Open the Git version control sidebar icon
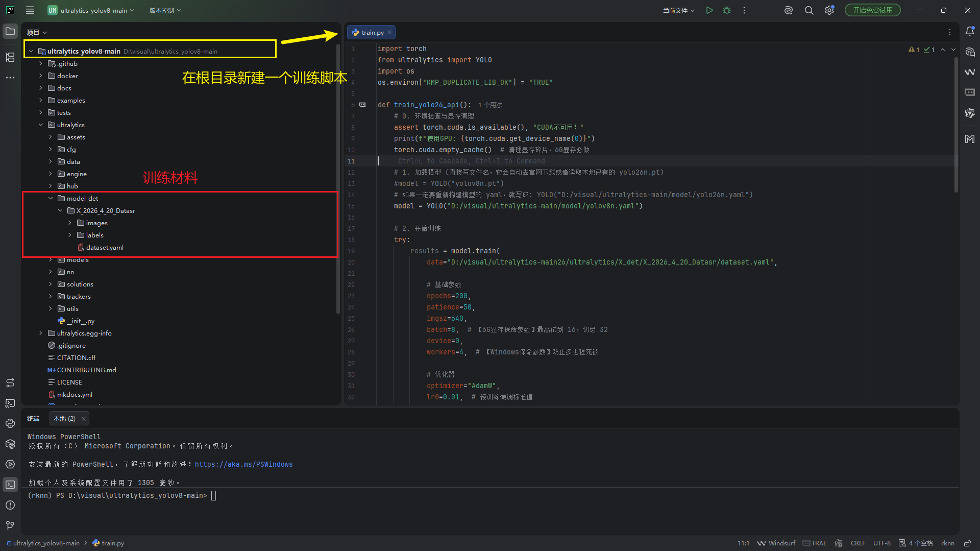The image size is (980, 551). (x=10, y=525)
